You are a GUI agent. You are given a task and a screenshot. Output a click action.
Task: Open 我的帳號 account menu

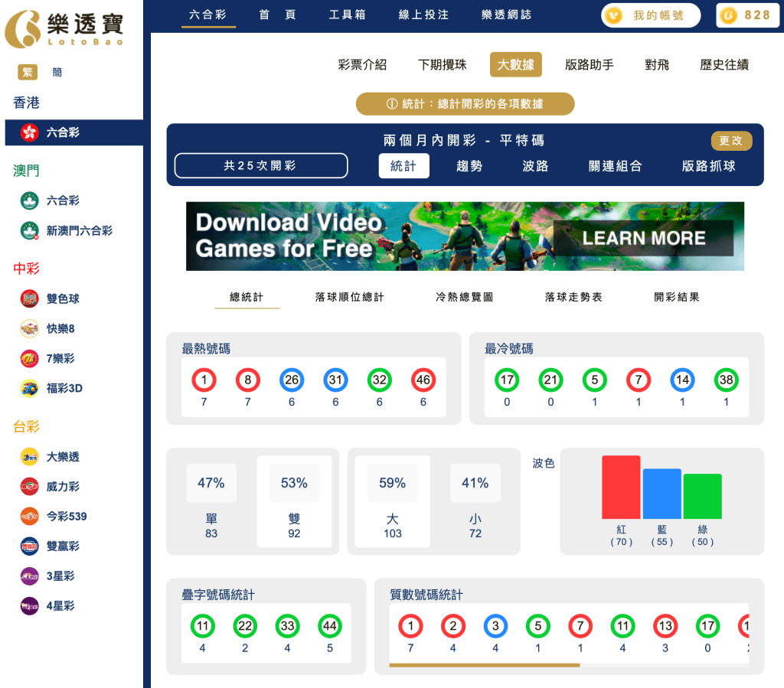click(x=651, y=15)
